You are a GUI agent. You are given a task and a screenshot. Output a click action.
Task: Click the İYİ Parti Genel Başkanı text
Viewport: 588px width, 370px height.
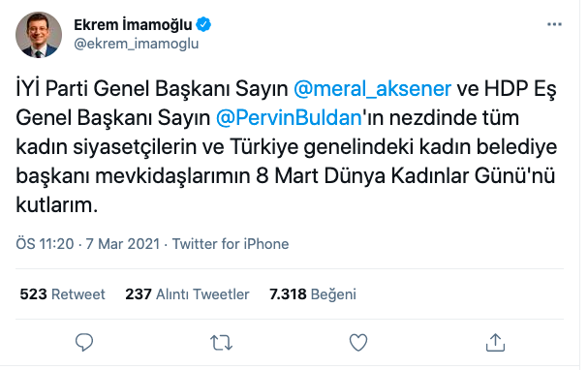pos(124,89)
